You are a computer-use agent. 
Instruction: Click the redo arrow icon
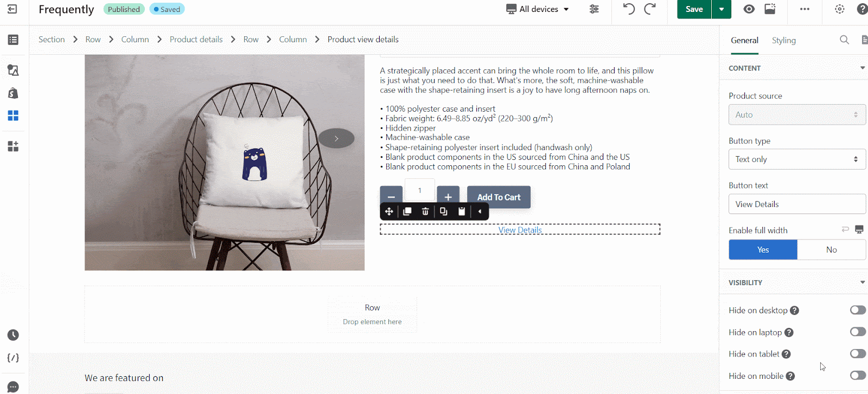[650, 9]
